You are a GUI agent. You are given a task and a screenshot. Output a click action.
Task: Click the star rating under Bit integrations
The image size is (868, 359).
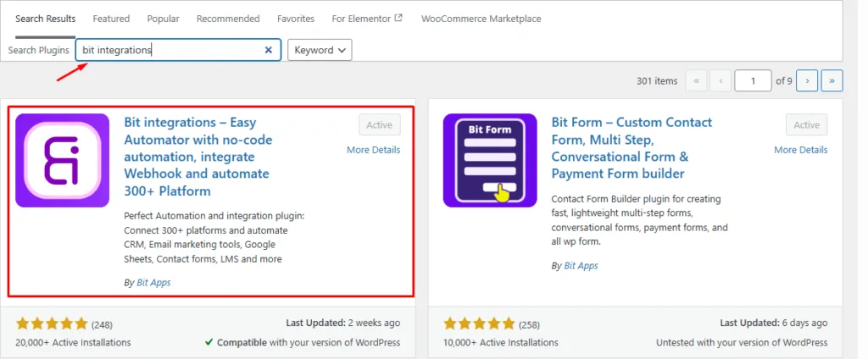pyautogui.click(x=52, y=323)
